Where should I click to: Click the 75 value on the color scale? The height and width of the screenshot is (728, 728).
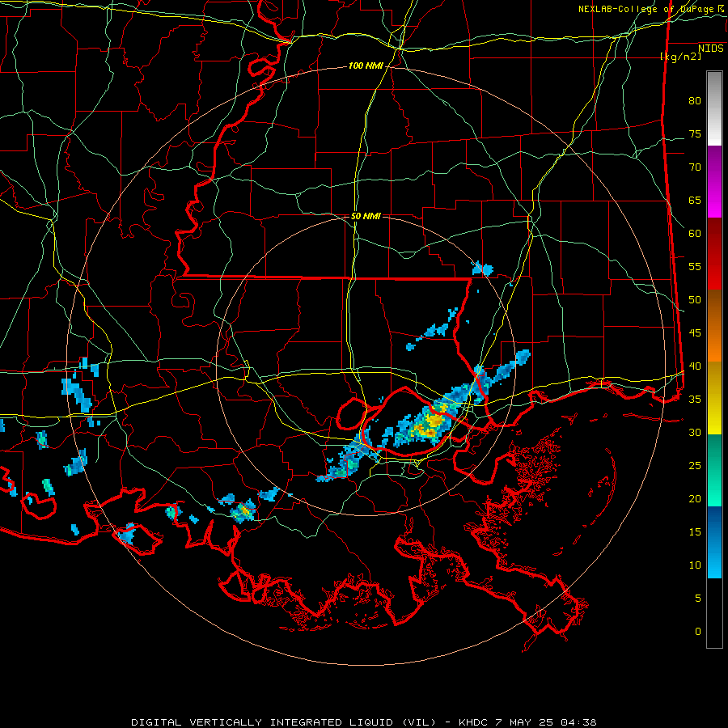695,133
